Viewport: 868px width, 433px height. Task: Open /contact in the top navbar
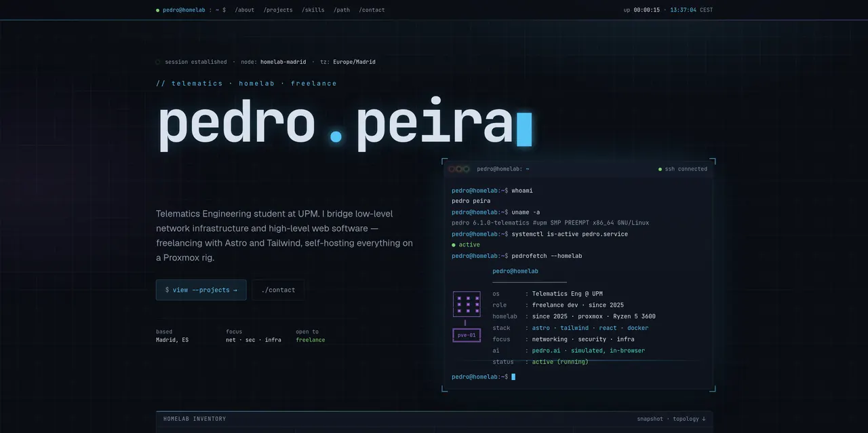pos(372,10)
